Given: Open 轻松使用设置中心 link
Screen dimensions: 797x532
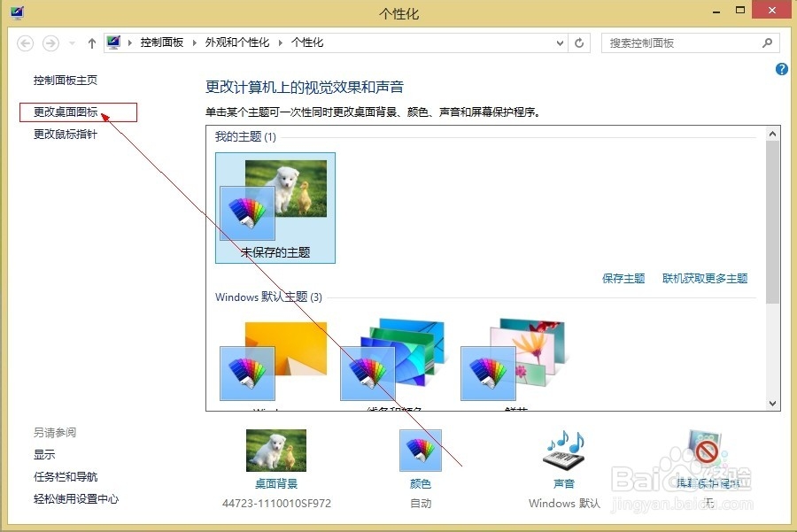Looking at the screenshot, I should (76, 499).
